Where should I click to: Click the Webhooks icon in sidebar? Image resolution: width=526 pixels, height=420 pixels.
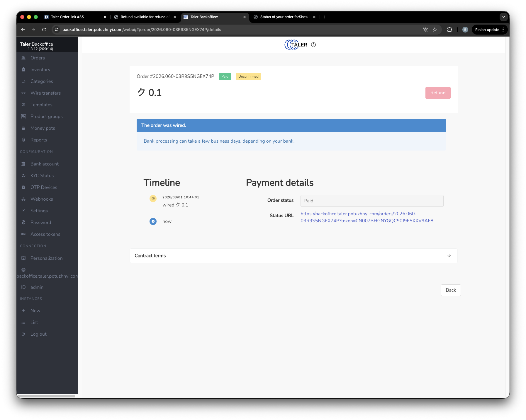pyautogui.click(x=23, y=199)
